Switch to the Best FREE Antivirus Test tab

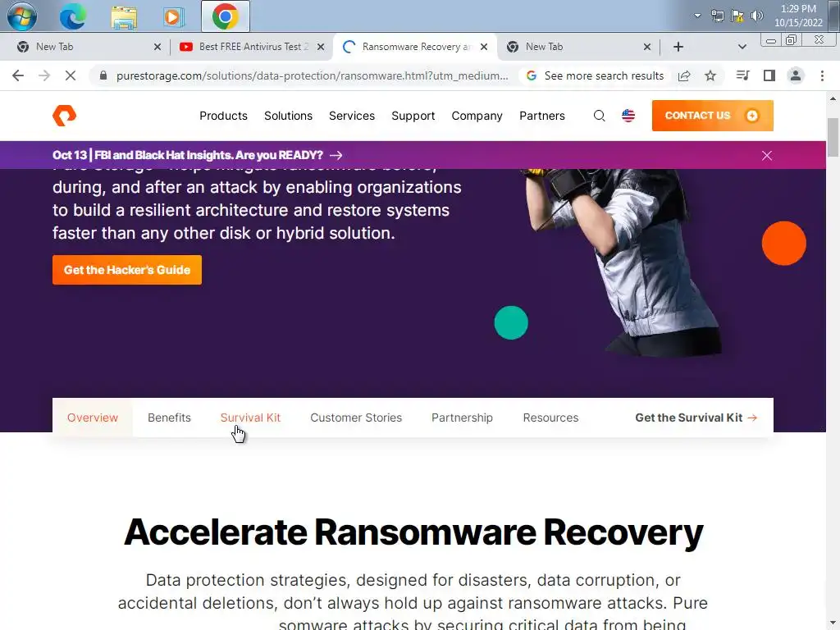[252, 47]
